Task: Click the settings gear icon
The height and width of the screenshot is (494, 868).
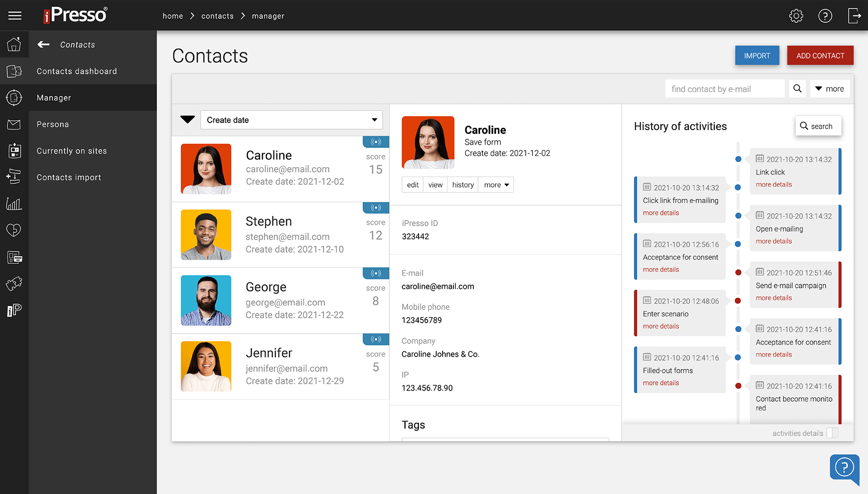Action: click(x=796, y=16)
